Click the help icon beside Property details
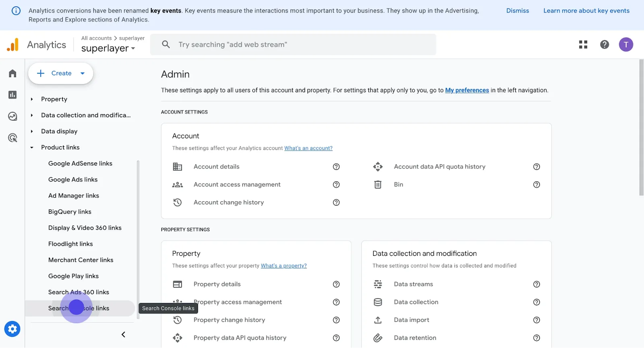Viewport: 644px width, 348px height. (336, 284)
